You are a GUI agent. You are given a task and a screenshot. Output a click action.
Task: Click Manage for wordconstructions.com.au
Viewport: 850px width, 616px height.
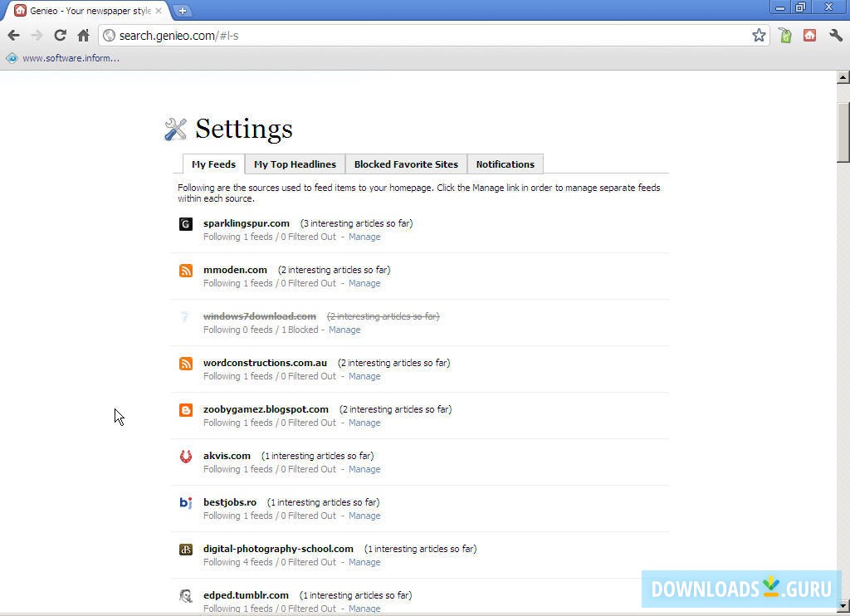[x=364, y=376]
